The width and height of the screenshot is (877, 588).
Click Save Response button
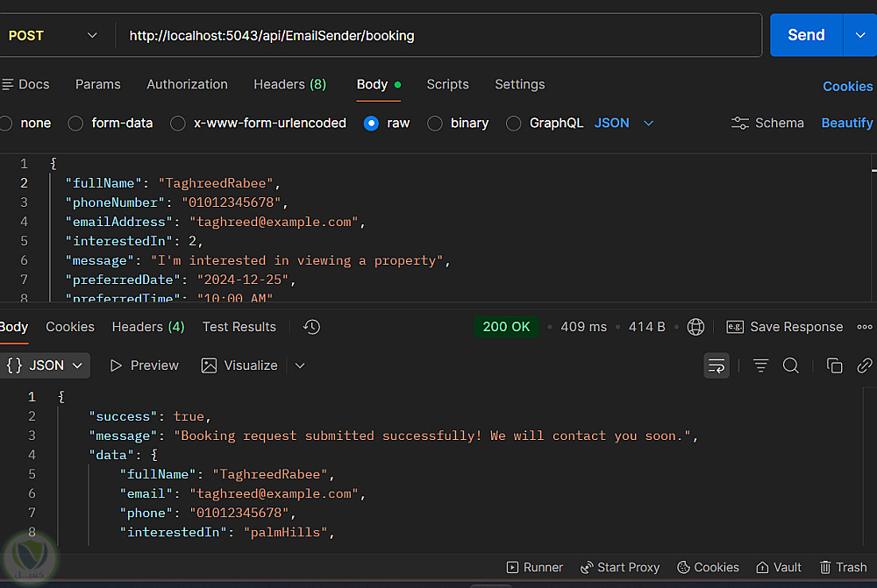coord(785,327)
